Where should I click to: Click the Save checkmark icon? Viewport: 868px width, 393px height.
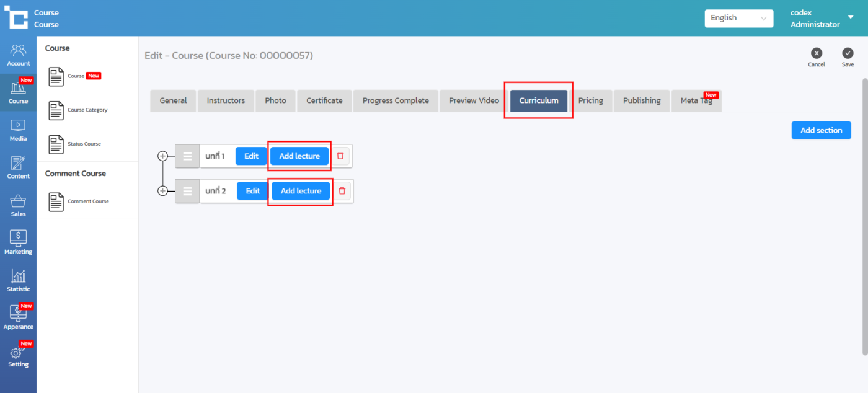848,53
